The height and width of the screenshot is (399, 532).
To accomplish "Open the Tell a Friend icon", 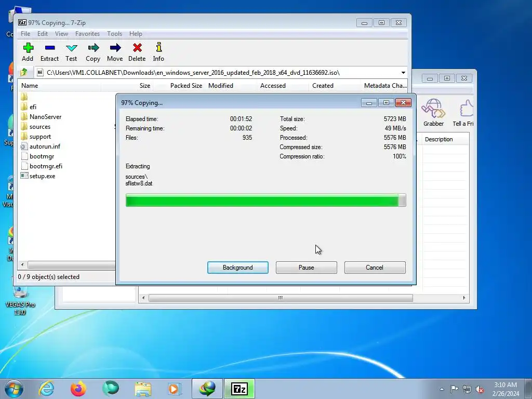I will [x=463, y=113].
